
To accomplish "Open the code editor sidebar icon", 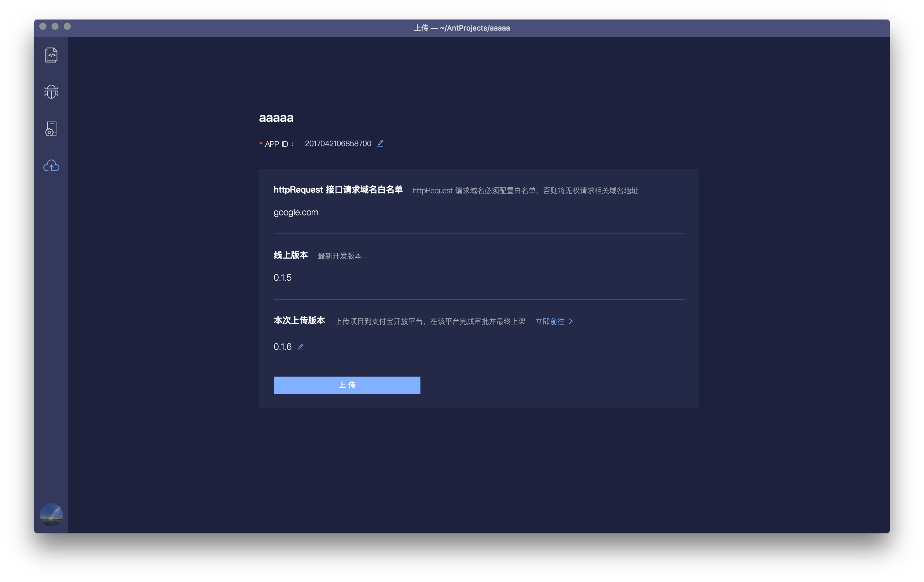I will [51, 55].
